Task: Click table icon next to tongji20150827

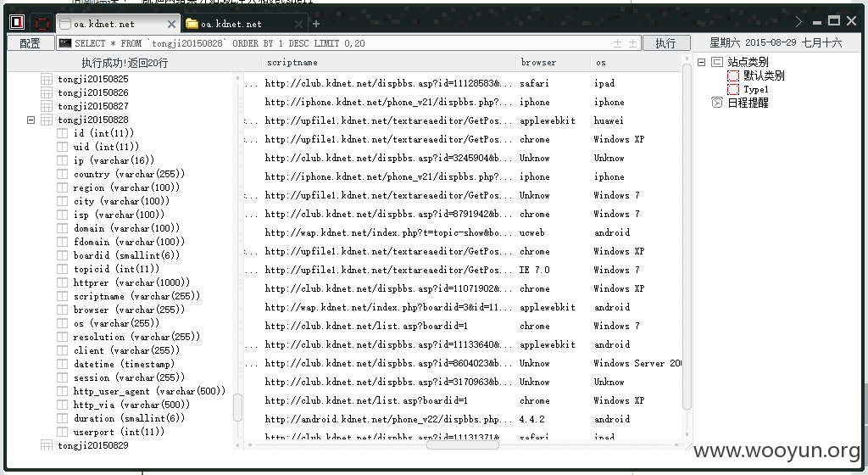Action: click(47, 106)
